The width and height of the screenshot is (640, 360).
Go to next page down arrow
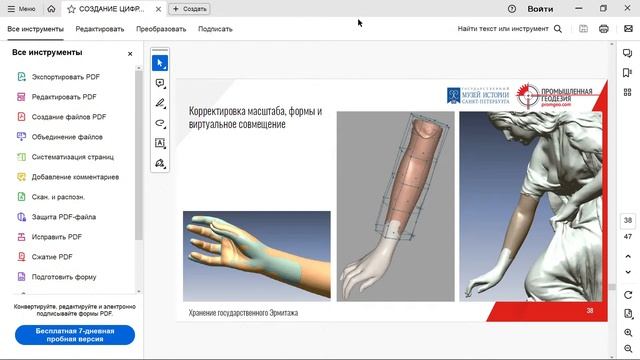tap(628, 272)
